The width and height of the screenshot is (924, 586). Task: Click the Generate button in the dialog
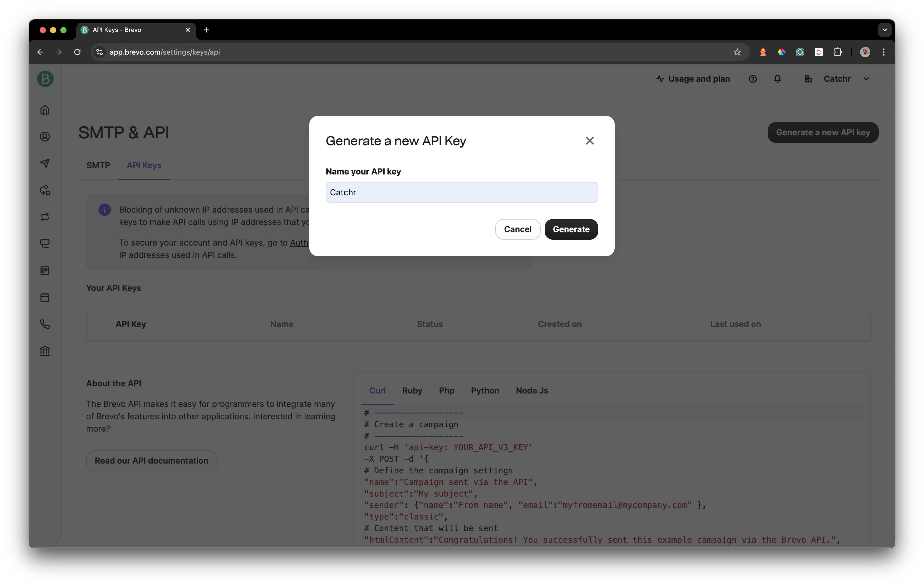571,229
